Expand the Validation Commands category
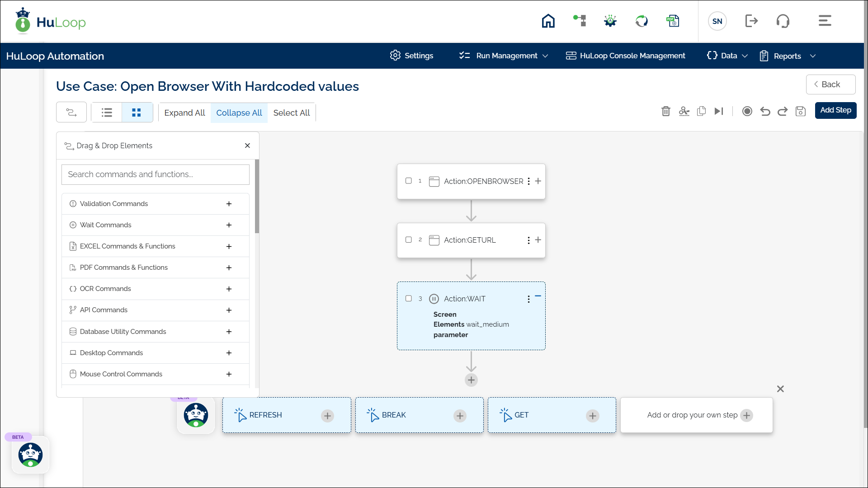The width and height of the screenshot is (868, 488). (229, 204)
